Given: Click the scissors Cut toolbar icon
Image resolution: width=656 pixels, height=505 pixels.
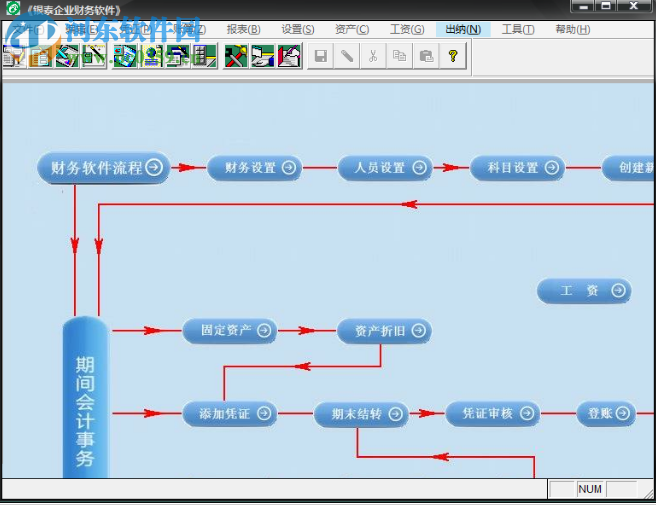Looking at the screenshot, I should [373, 56].
